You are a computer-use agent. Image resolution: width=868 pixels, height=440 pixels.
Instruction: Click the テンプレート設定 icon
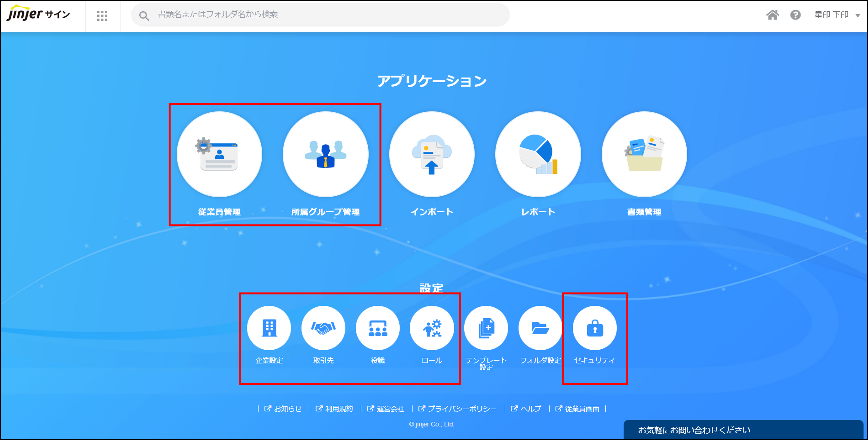coord(486,328)
